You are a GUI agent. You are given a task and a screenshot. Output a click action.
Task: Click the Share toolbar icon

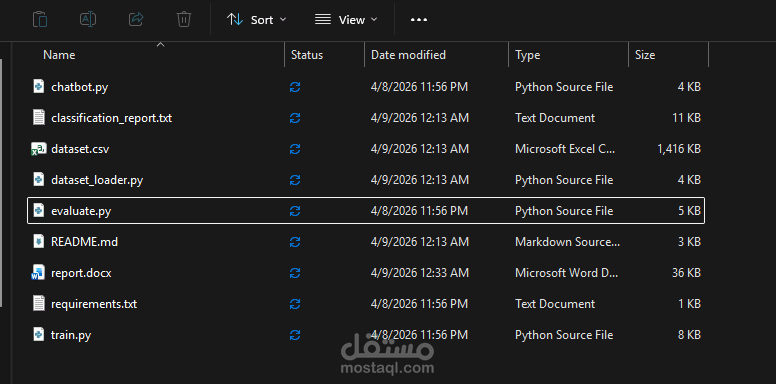[x=136, y=19]
